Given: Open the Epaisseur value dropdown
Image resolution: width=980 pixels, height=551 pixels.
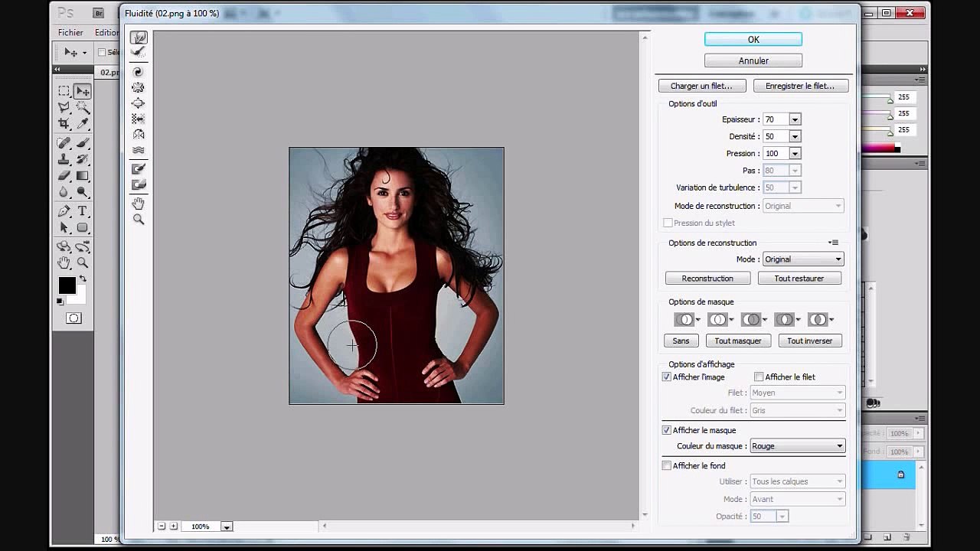Looking at the screenshot, I should pyautogui.click(x=795, y=119).
